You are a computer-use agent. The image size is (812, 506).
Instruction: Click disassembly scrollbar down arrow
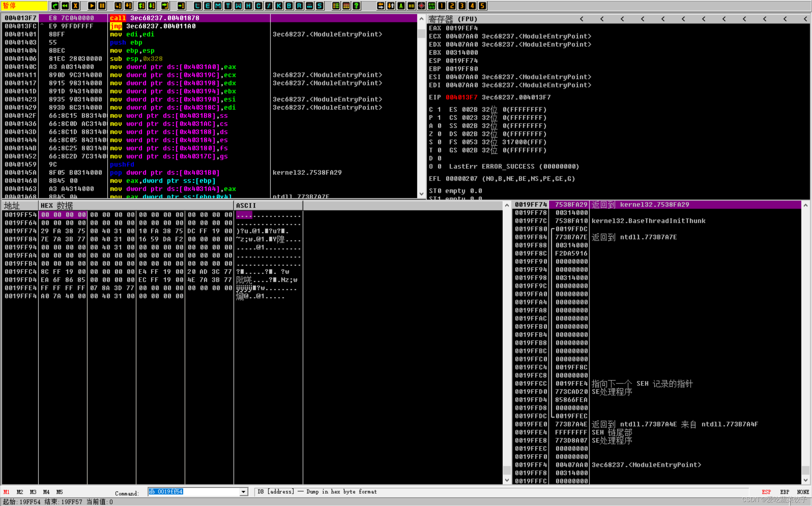click(421, 194)
